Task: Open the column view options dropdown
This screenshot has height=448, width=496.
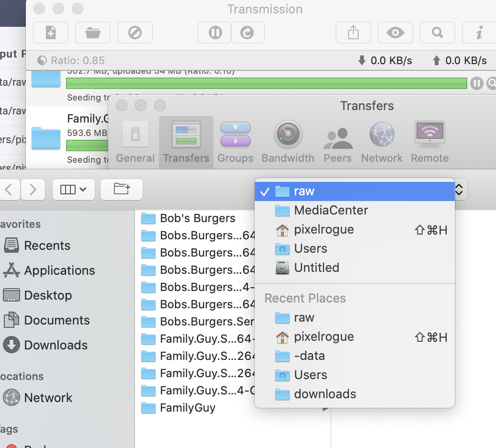Action: 73,190
